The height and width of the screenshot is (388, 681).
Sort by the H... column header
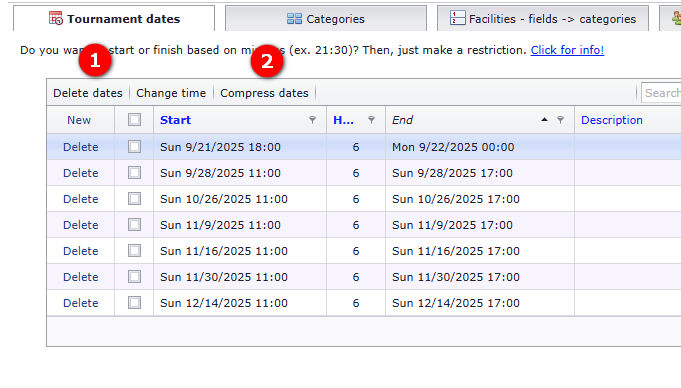[x=343, y=120]
